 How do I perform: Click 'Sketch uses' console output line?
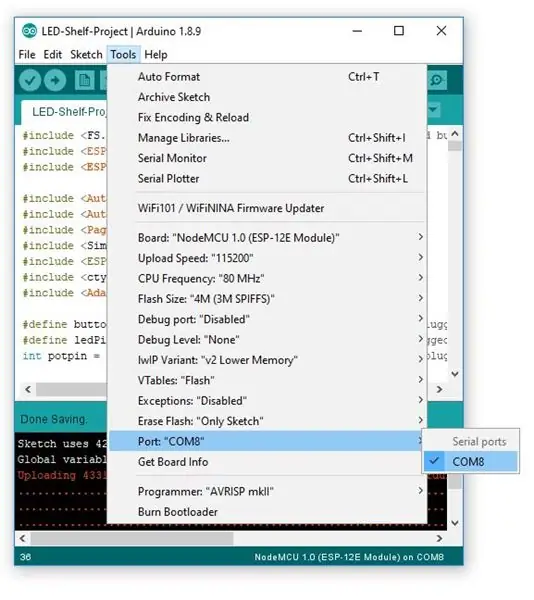(62, 444)
